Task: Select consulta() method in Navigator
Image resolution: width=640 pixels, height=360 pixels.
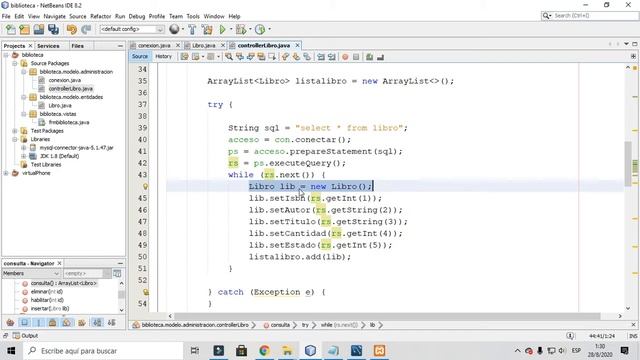Action: (64, 283)
